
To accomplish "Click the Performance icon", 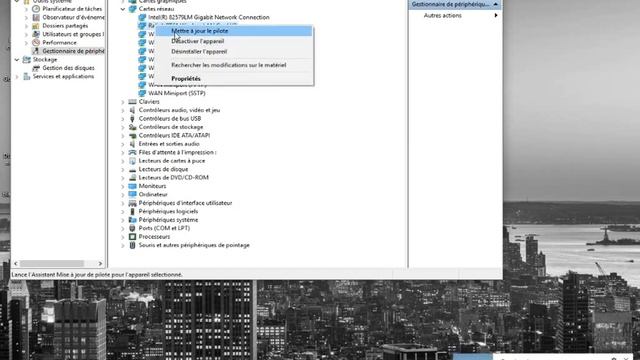I will 36,42.
